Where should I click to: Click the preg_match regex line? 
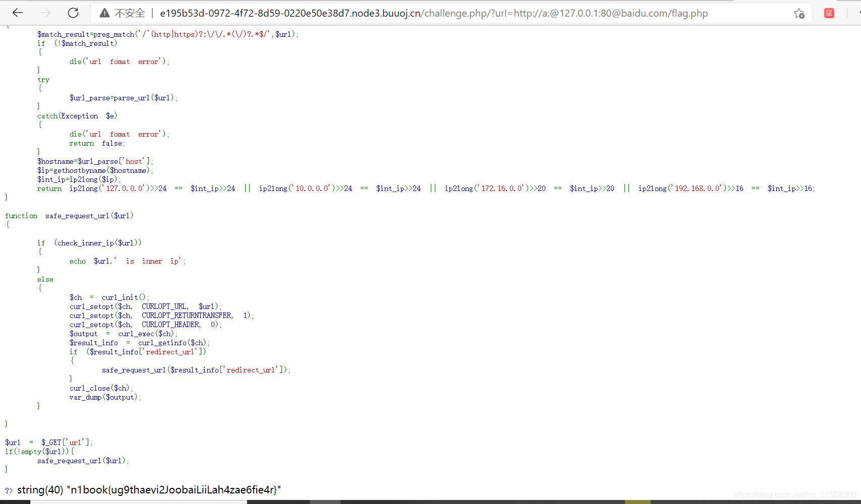click(168, 34)
